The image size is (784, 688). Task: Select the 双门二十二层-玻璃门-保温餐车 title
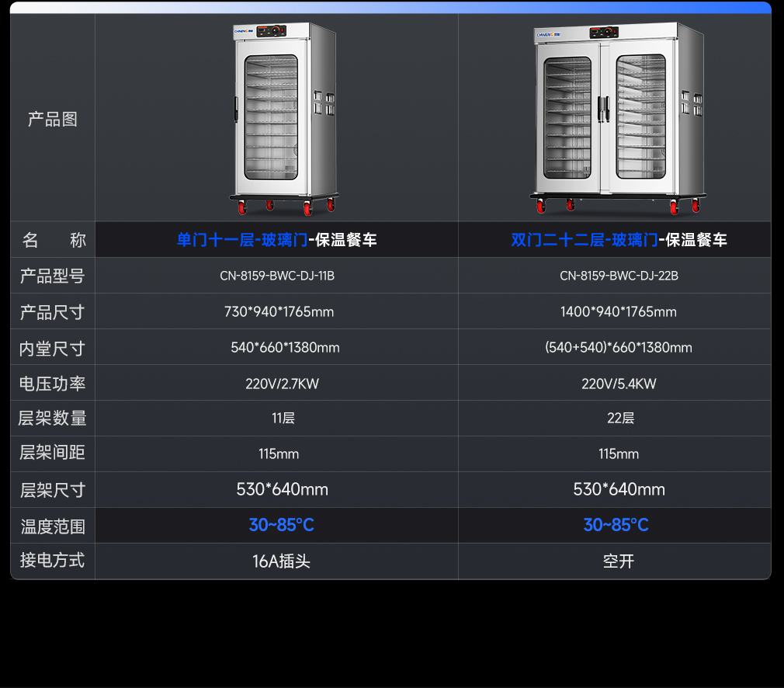click(619, 240)
